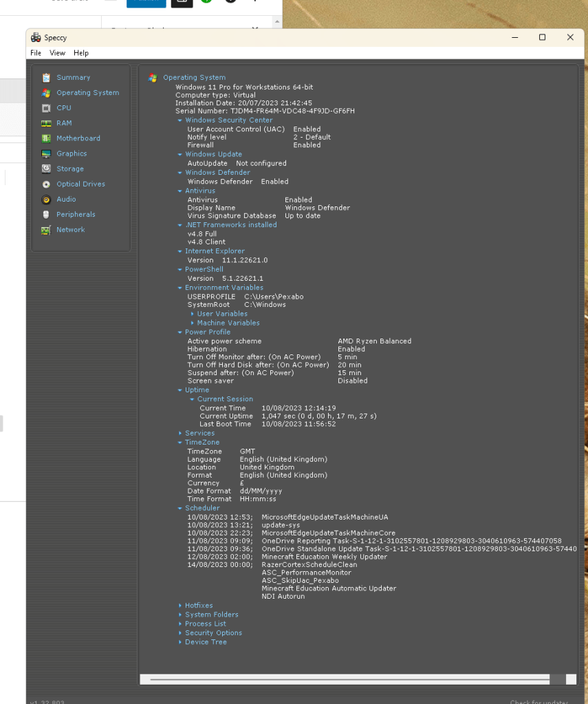Click the Minecraft Education Weekly Updater entry

coord(324,557)
